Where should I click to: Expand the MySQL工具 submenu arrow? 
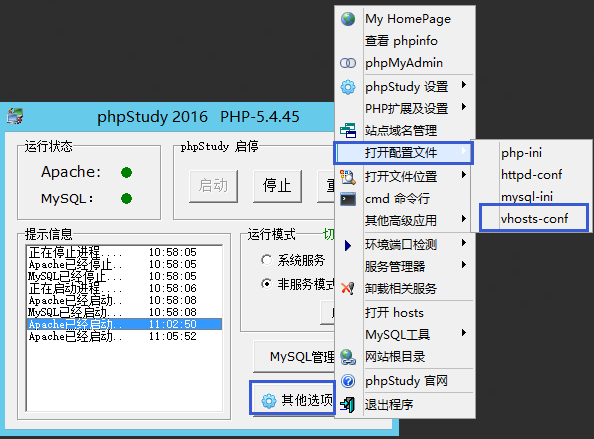[464, 333]
